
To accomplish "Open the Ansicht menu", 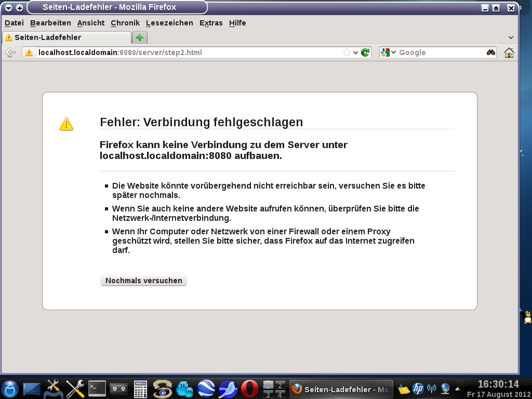I will click(x=91, y=23).
